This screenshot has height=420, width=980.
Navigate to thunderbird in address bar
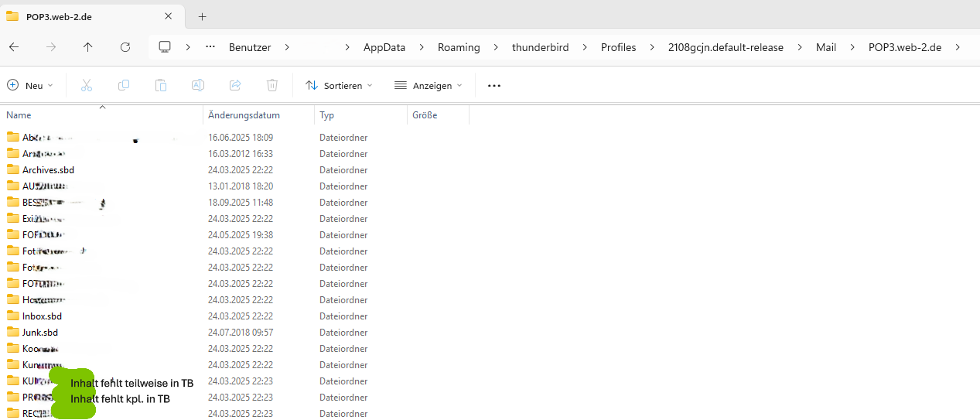[x=540, y=47]
